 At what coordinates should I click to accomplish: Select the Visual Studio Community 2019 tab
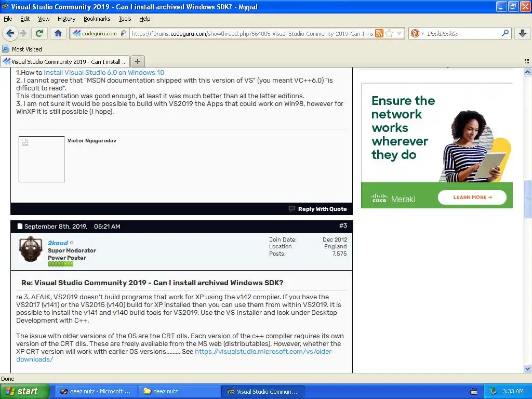pyautogui.click(x=65, y=61)
